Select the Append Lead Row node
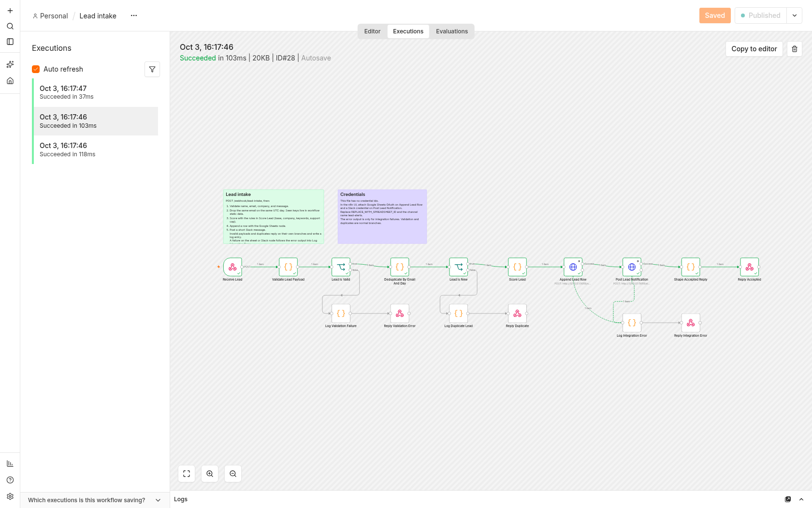This screenshot has width=812, height=508. (x=573, y=267)
